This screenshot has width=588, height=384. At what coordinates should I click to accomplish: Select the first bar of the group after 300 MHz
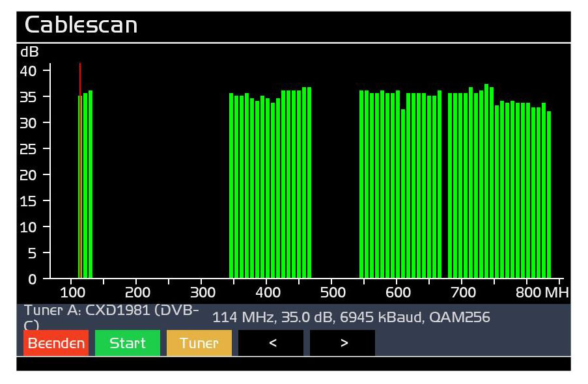231,189
